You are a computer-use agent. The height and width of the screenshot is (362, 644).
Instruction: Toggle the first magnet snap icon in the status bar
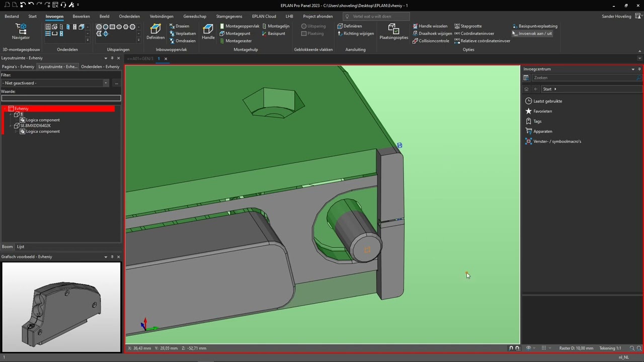click(x=511, y=348)
